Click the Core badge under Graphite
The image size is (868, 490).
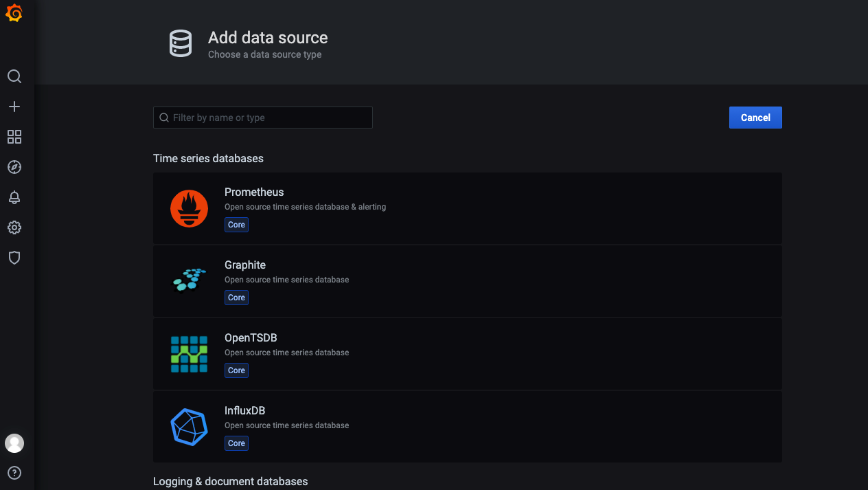(x=236, y=298)
